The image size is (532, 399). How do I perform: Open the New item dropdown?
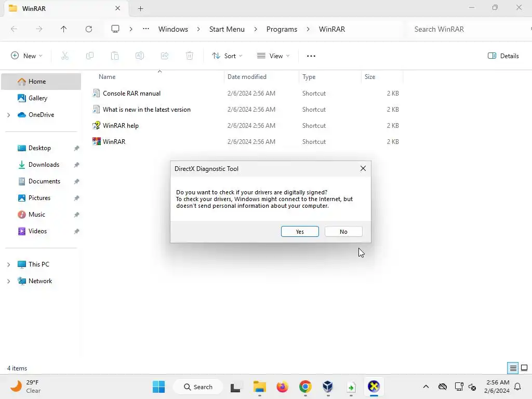(x=26, y=56)
